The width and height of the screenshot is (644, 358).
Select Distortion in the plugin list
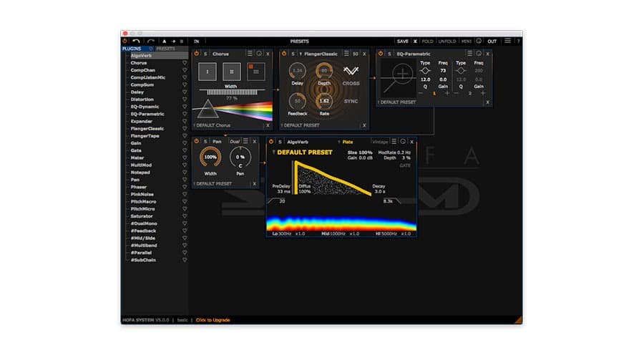[x=142, y=100]
